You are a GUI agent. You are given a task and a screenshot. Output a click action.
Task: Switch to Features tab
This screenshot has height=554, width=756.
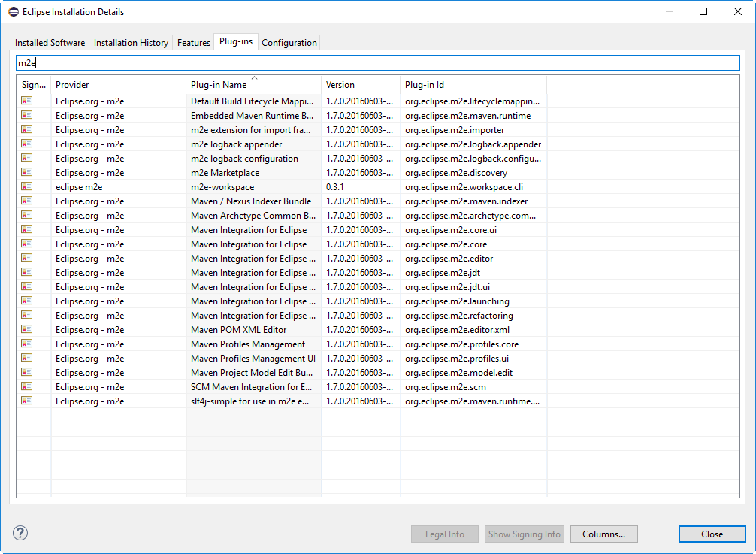(193, 42)
